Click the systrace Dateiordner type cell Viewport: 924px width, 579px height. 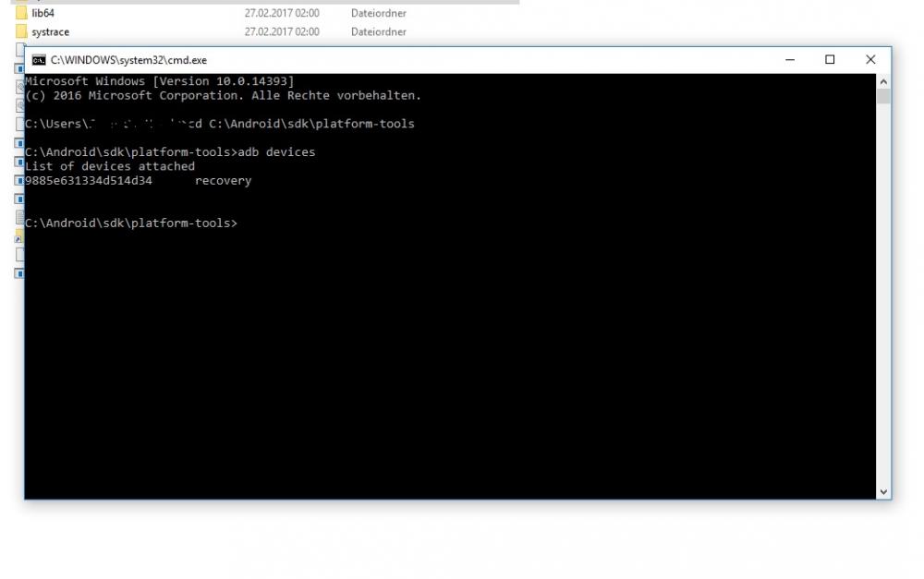(378, 31)
